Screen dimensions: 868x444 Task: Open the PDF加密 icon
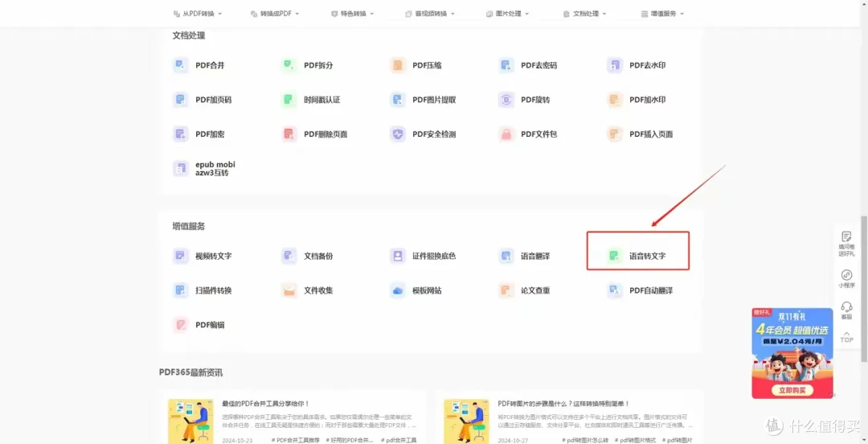point(181,134)
